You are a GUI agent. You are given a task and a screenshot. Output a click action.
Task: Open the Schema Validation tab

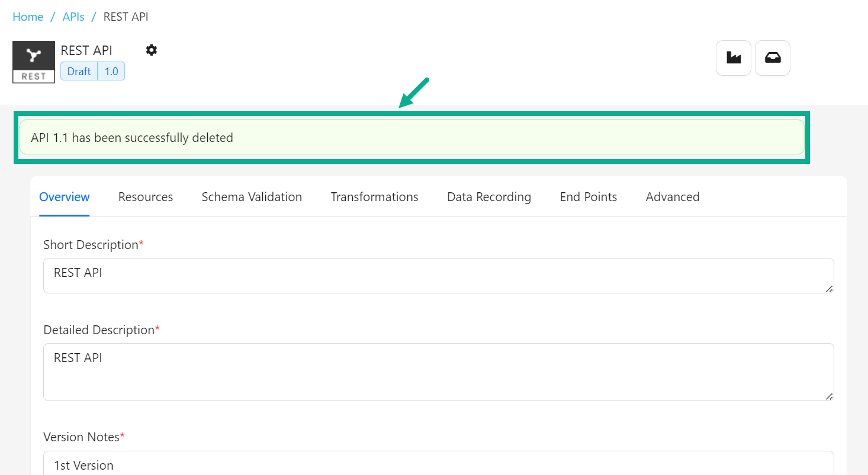(x=252, y=197)
